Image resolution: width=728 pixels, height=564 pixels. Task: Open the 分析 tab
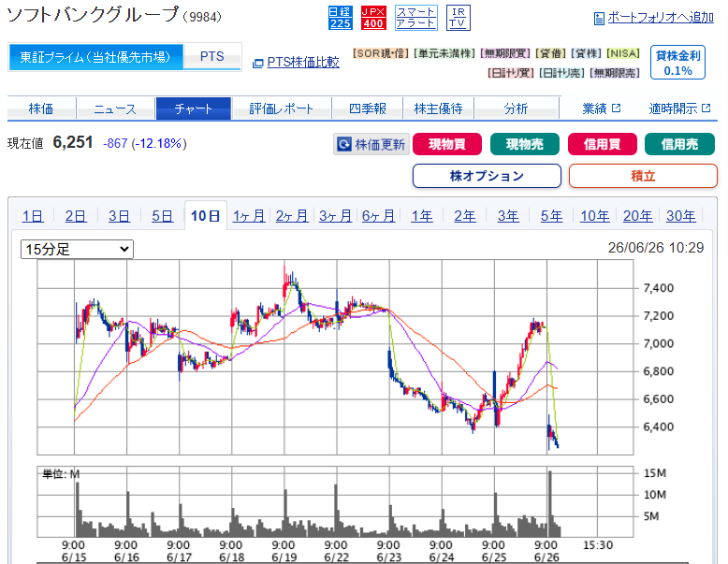516,108
